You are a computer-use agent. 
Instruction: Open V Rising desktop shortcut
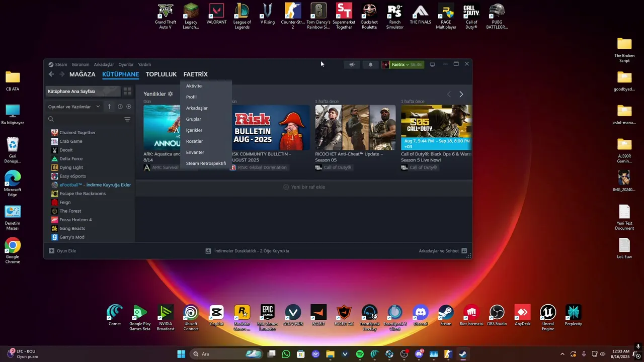coord(268,14)
